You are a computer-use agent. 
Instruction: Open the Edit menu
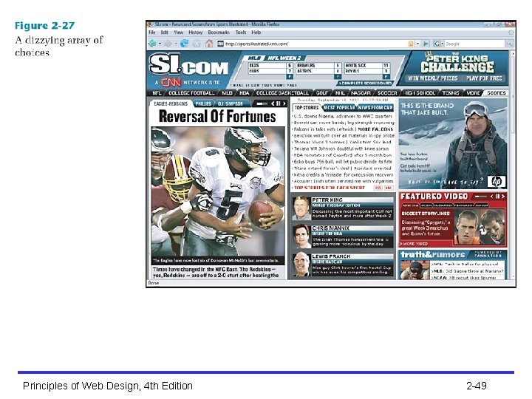click(x=165, y=33)
